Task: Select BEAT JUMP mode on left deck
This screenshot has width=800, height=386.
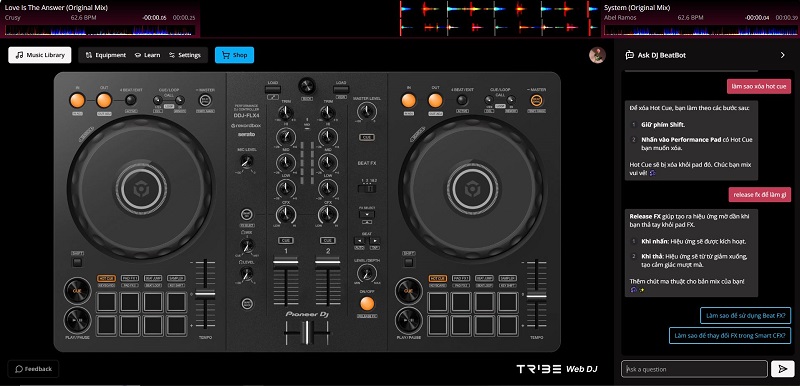Action: coord(153,278)
